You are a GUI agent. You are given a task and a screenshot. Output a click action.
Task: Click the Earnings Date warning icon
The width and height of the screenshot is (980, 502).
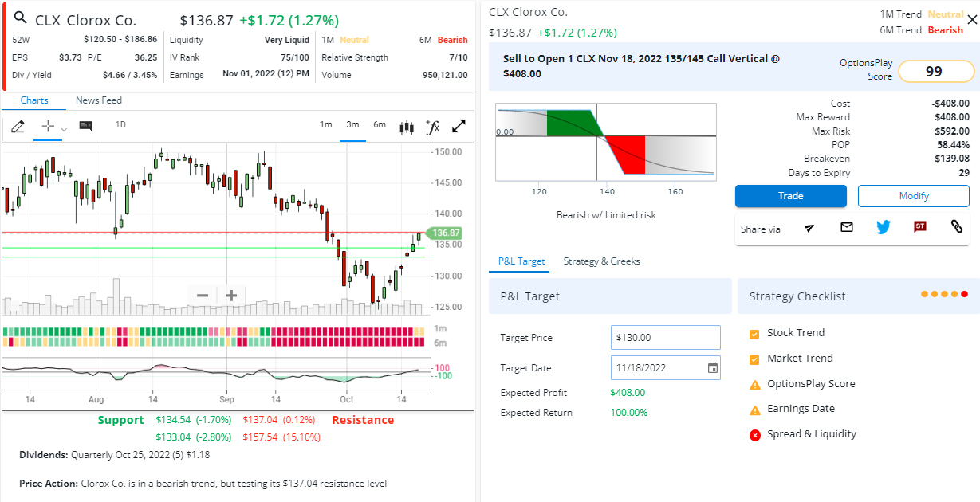(x=755, y=410)
